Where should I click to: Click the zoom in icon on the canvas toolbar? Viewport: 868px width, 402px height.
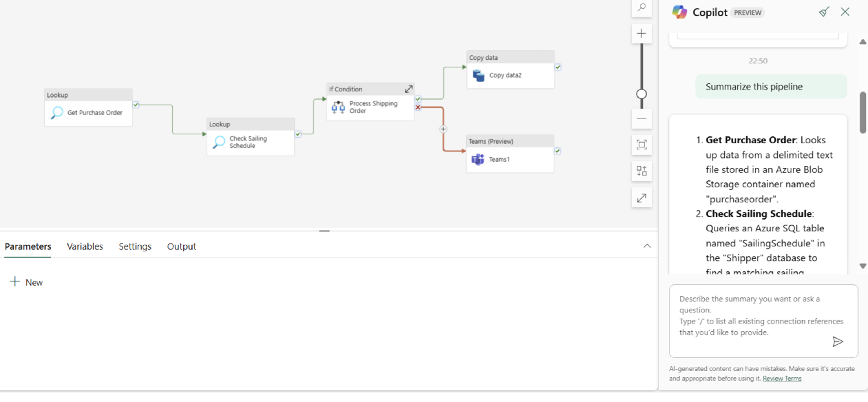pos(641,33)
